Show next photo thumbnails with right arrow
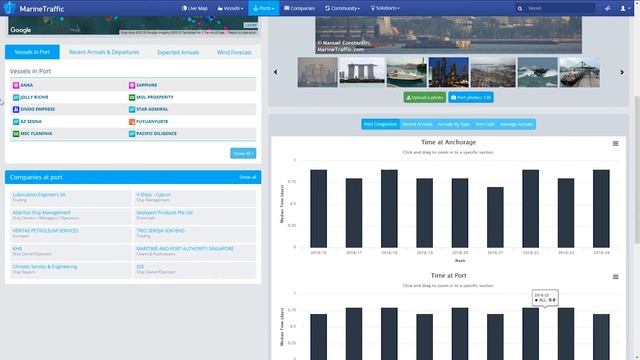The height and width of the screenshot is (360, 640). pyautogui.click(x=622, y=72)
